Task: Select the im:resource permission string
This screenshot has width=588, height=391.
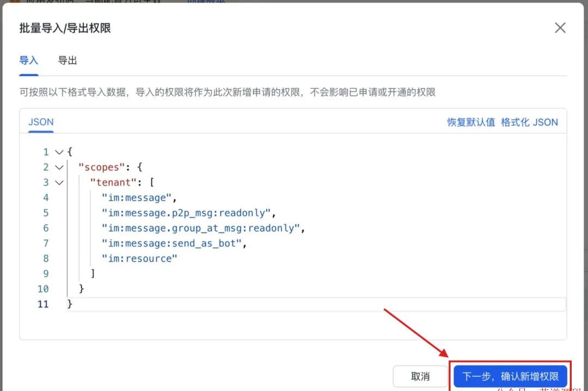Action: pos(140,258)
